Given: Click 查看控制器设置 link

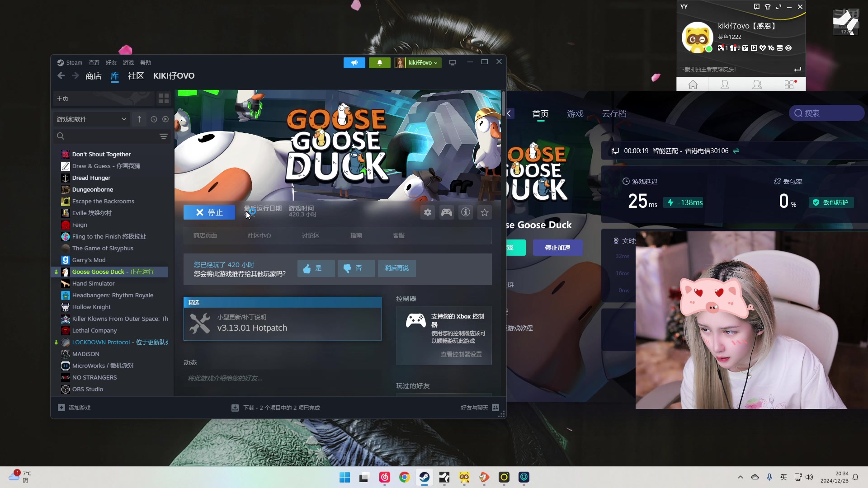Looking at the screenshot, I should 461,354.
